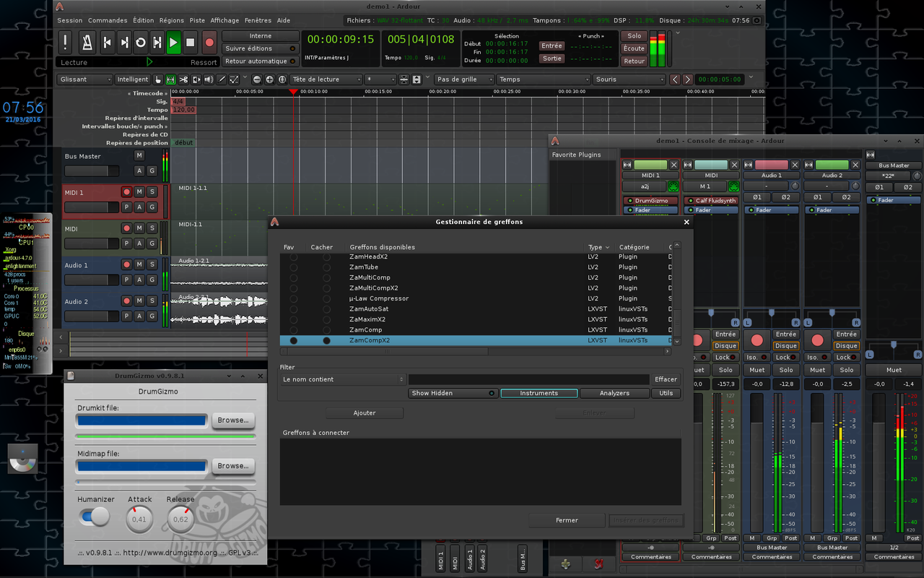Screen dimensions: 924x578
Task: Toggle loop playback in the transport bar
Action: [x=140, y=43]
